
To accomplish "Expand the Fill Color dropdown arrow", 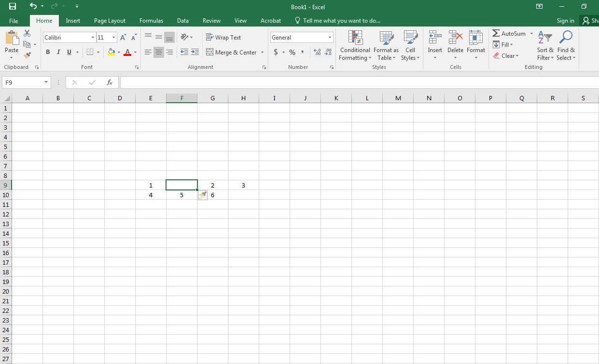I will 118,52.
